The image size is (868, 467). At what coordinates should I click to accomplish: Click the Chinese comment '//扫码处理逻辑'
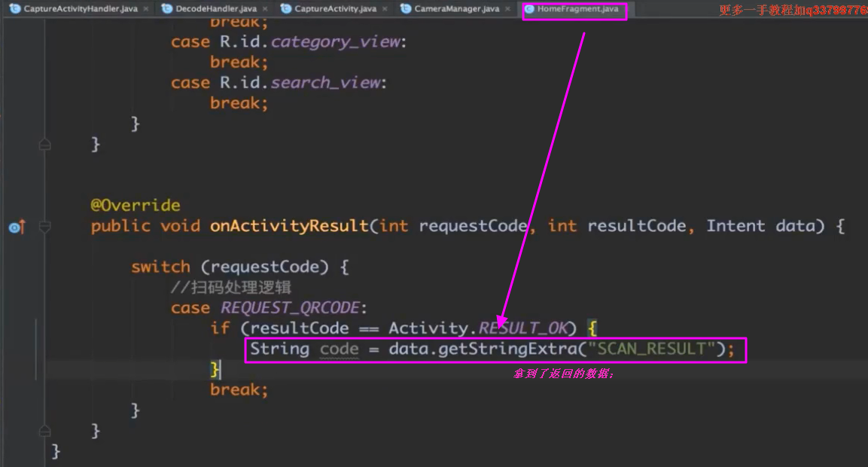pyautogui.click(x=231, y=288)
